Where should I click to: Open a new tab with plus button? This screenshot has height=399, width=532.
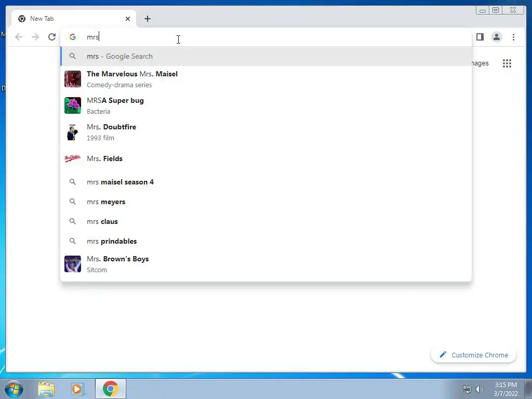coord(147,19)
